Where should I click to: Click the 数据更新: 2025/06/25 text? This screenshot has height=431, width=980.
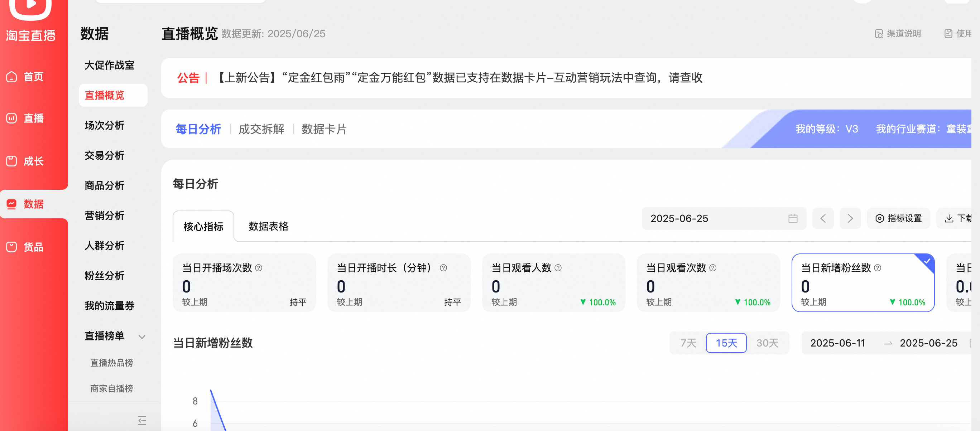pos(274,34)
